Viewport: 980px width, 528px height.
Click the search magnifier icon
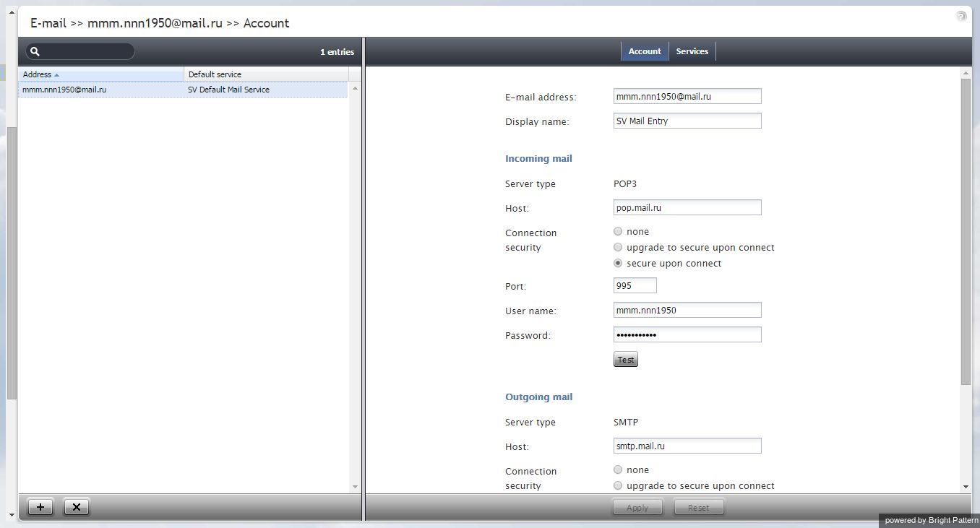pyautogui.click(x=35, y=52)
